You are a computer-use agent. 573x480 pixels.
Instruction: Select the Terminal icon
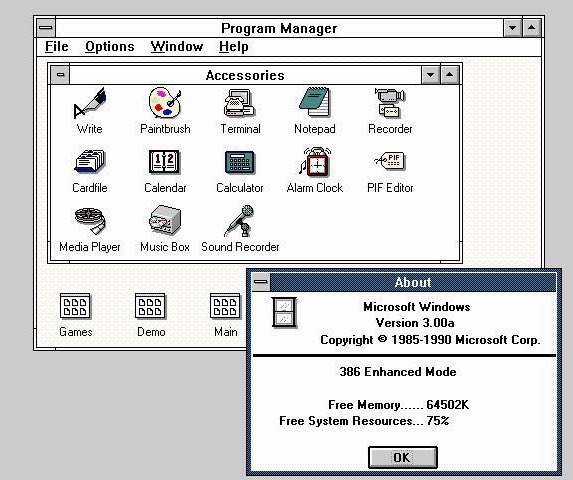[240, 103]
